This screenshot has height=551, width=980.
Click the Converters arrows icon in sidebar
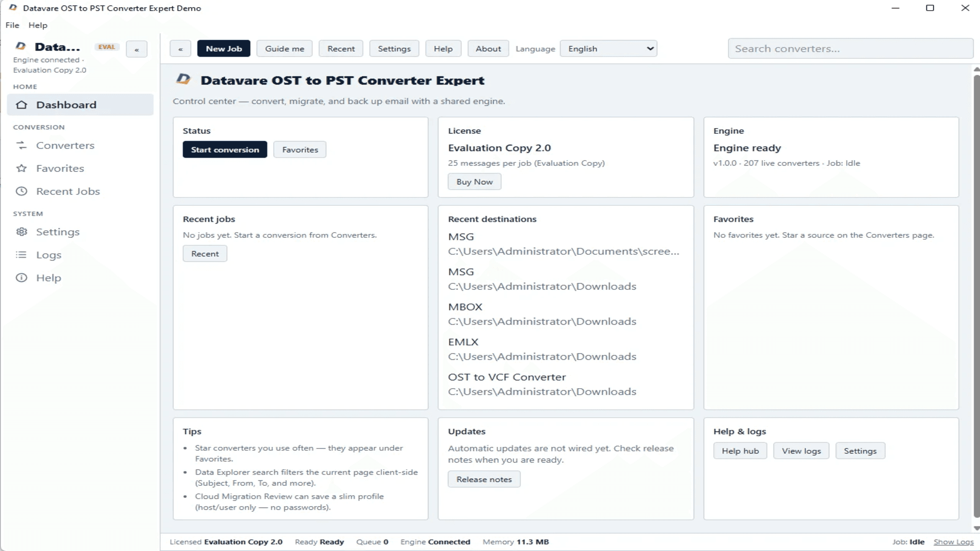coord(21,145)
